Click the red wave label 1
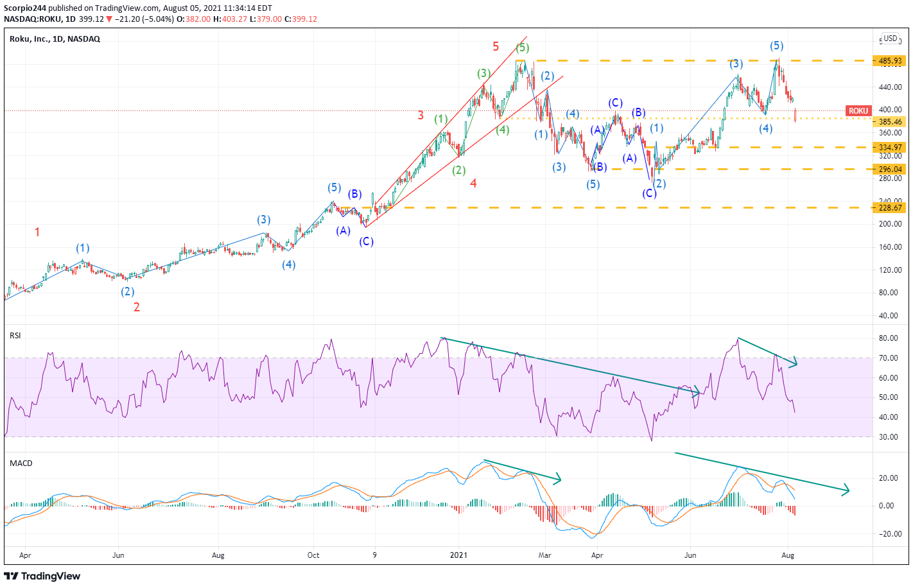Screen dimensions: 913x588 point(37,232)
